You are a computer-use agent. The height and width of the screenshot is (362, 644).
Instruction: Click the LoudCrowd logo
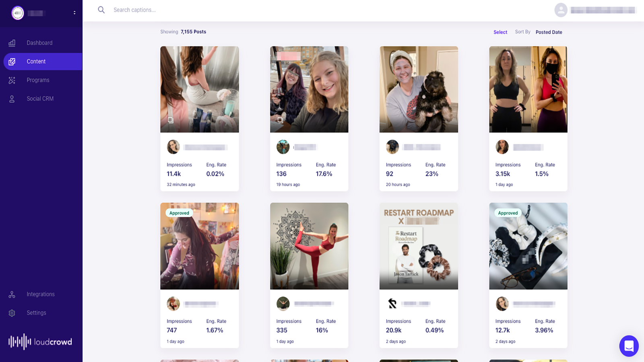coord(40,341)
